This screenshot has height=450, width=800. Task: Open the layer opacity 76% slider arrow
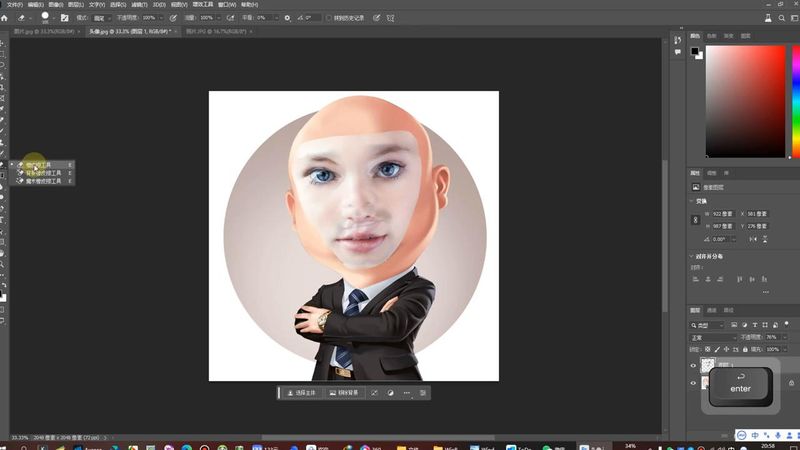tap(785, 338)
